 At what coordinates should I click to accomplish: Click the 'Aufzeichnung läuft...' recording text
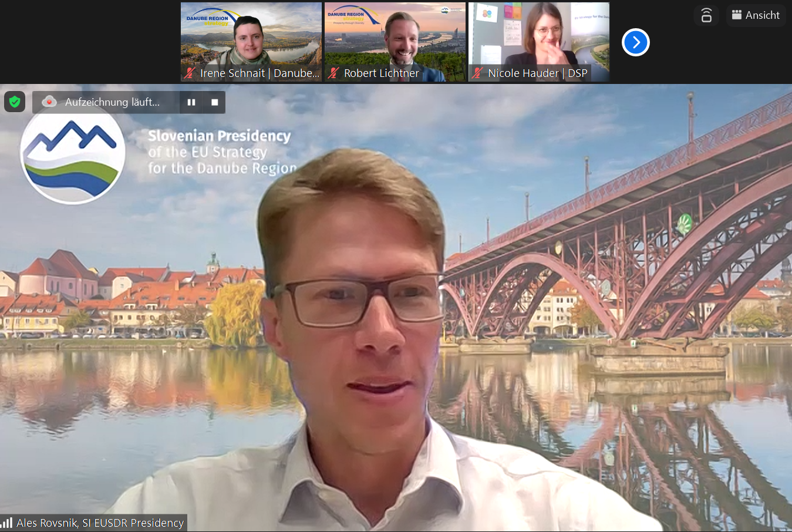[112, 102]
